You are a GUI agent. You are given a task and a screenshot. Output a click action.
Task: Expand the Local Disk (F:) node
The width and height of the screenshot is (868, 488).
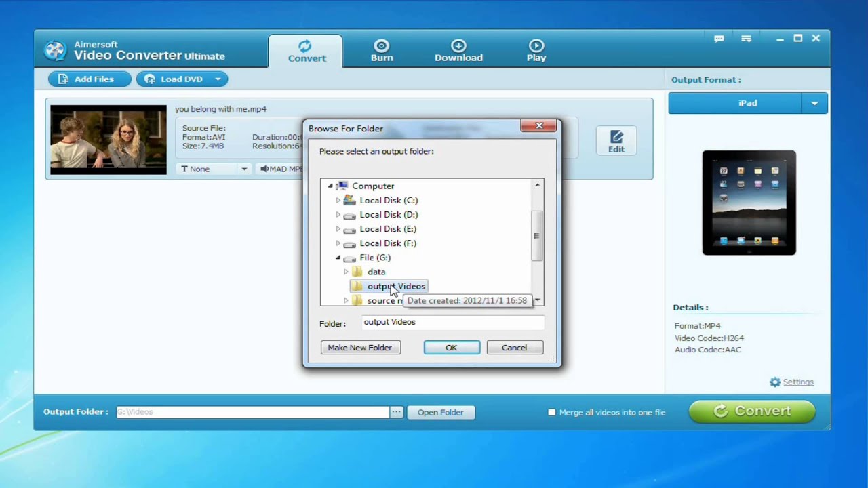[x=338, y=243]
